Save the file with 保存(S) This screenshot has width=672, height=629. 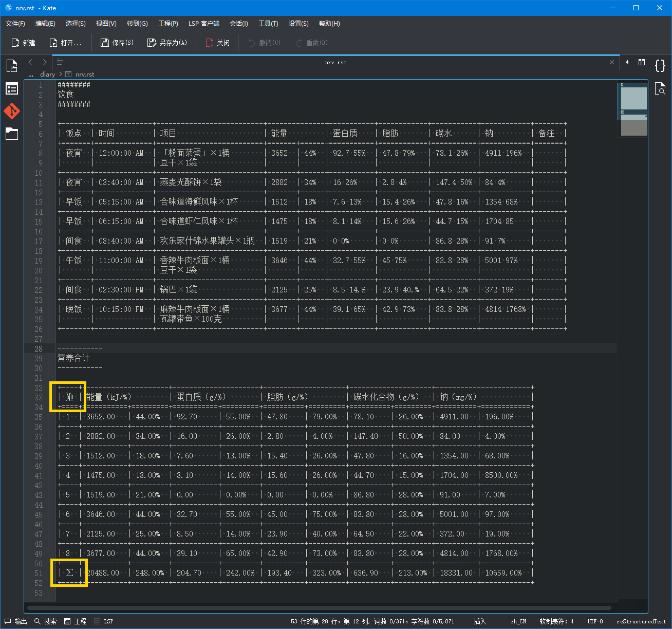(117, 43)
